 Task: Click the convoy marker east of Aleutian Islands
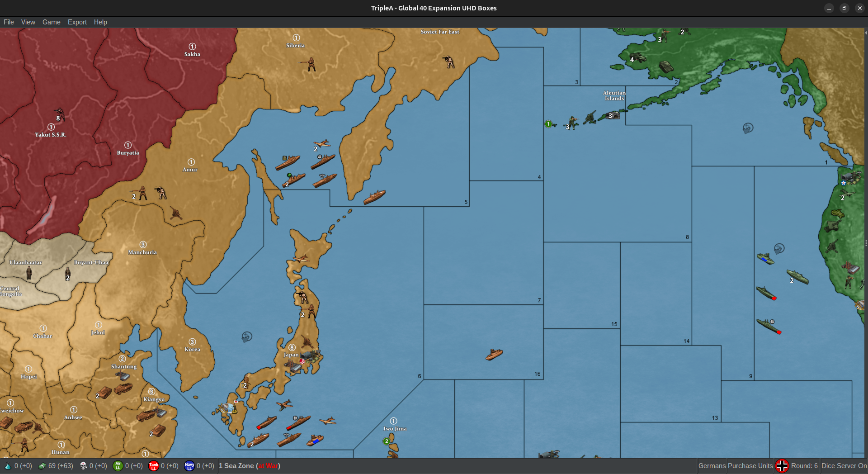point(748,128)
